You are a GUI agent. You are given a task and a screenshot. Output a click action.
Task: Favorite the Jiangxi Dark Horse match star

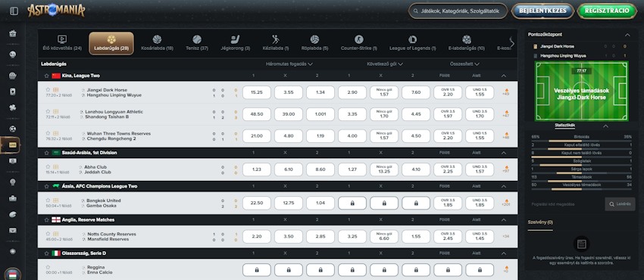tap(48, 89)
